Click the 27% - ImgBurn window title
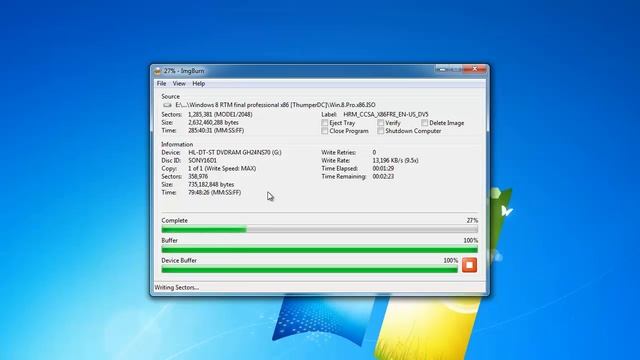Screen dimensions: 640x360 pos(184,71)
